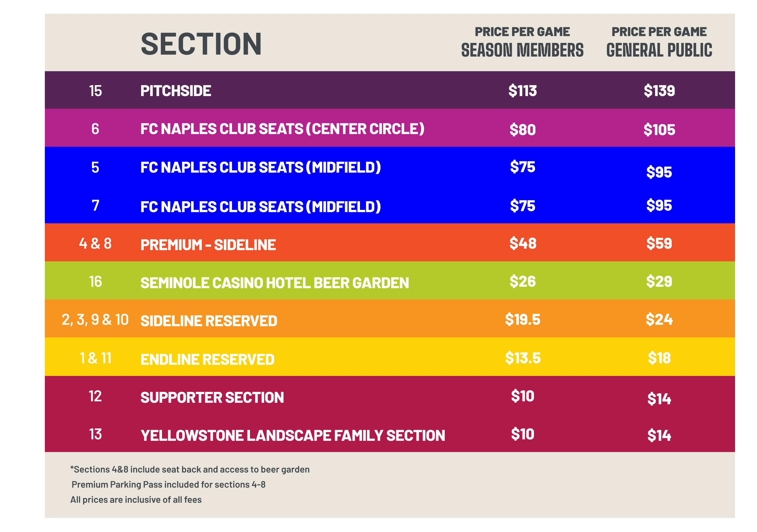Click the $59 Premium Sideline public price

click(659, 243)
